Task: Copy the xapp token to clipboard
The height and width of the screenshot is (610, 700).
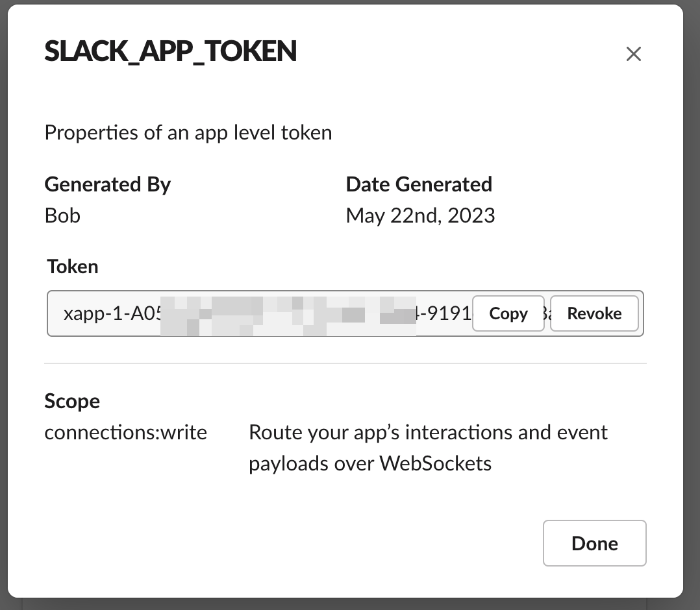Action: (508, 313)
